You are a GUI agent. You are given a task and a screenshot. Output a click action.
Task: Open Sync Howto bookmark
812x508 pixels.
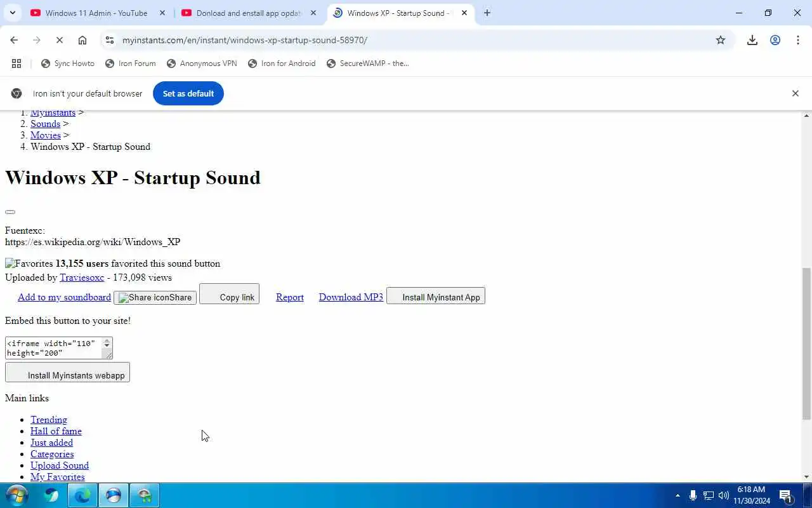click(x=67, y=63)
